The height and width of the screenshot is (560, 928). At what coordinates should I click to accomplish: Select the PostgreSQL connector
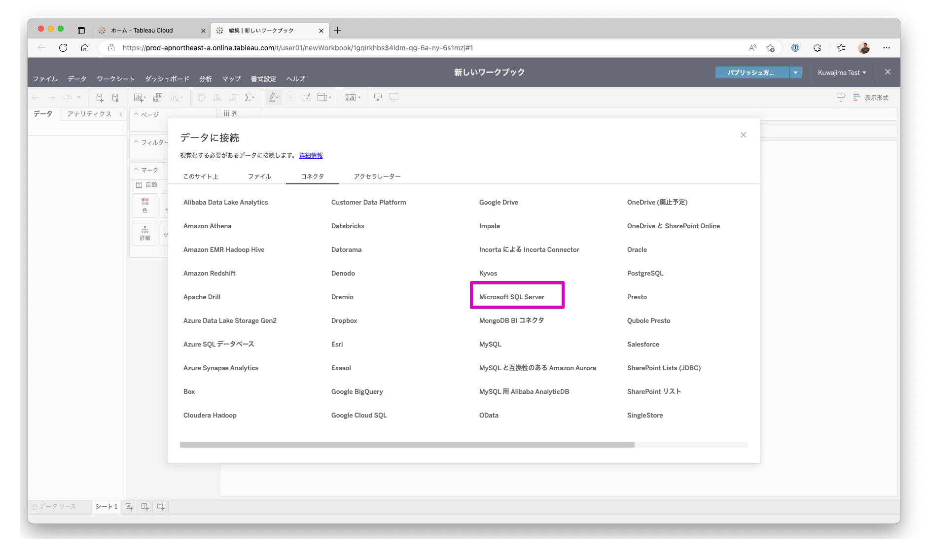point(645,274)
